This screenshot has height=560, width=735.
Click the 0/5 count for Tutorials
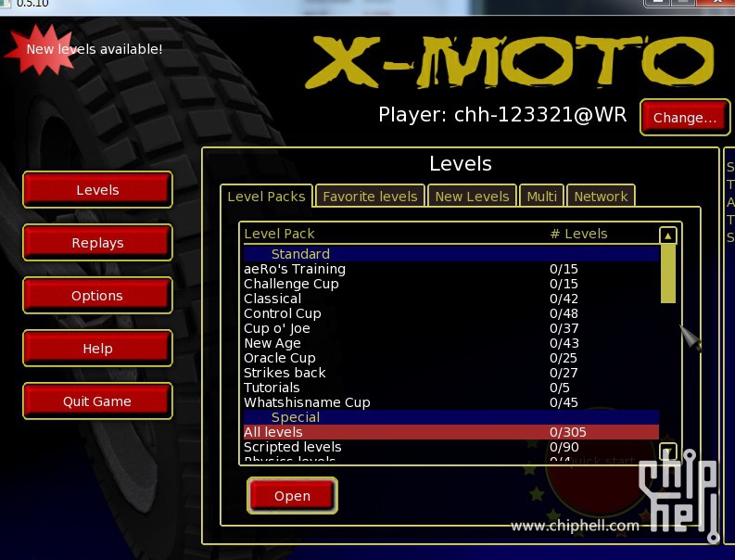(560, 388)
